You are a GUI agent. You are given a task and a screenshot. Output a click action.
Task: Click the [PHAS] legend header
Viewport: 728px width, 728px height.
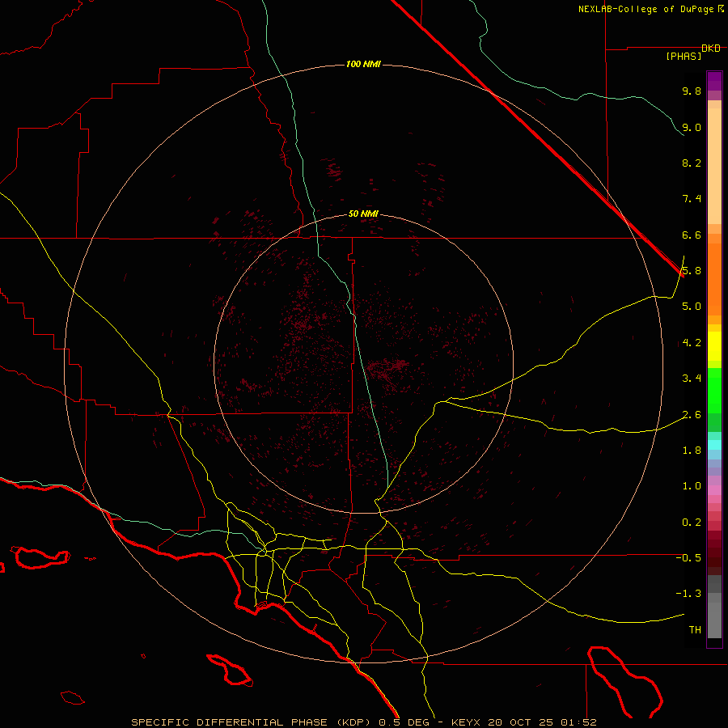[x=684, y=57]
